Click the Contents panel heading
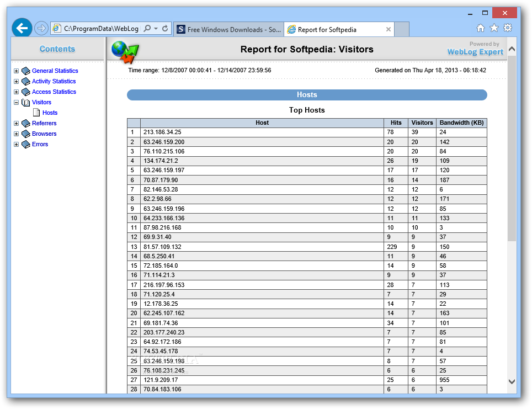 coord(57,49)
